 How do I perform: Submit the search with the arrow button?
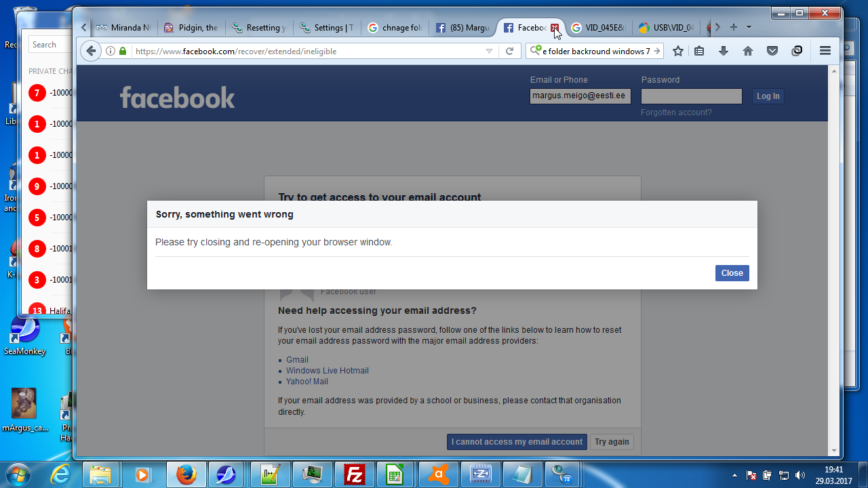pyautogui.click(x=657, y=51)
